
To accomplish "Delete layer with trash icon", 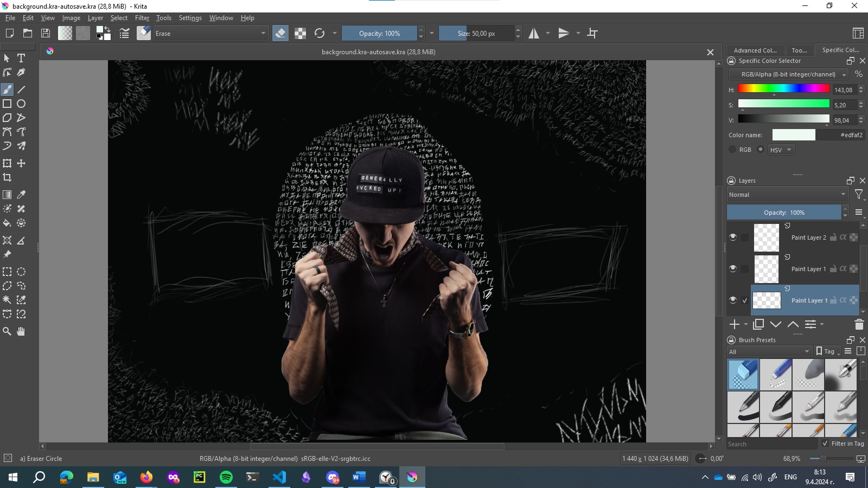I will [x=859, y=324].
